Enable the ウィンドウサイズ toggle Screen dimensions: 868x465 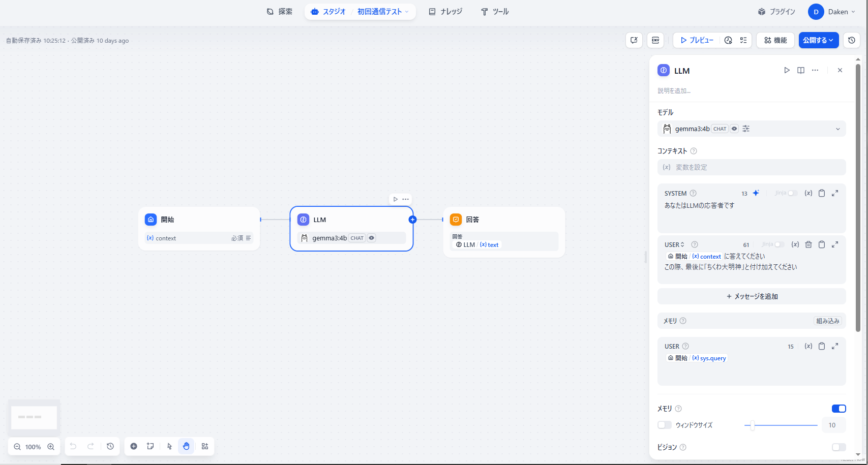coord(665,425)
